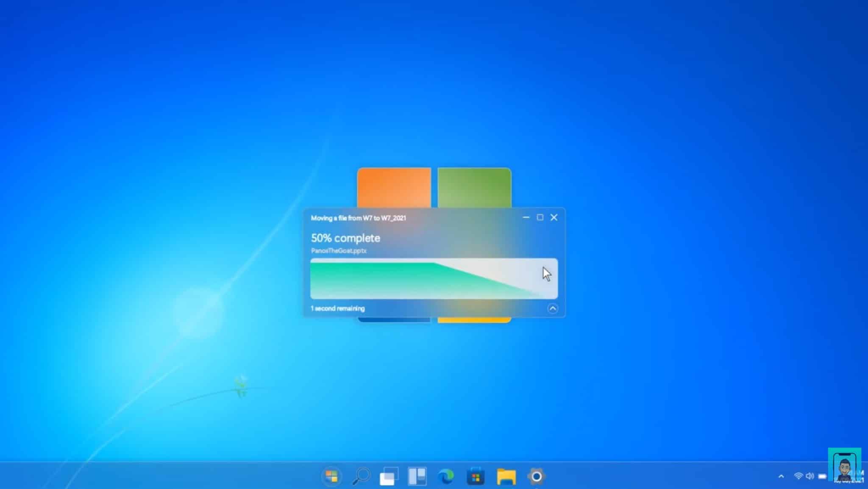Show hidden icons tray chevron
This screenshot has width=868, height=489.
(x=781, y=476)
